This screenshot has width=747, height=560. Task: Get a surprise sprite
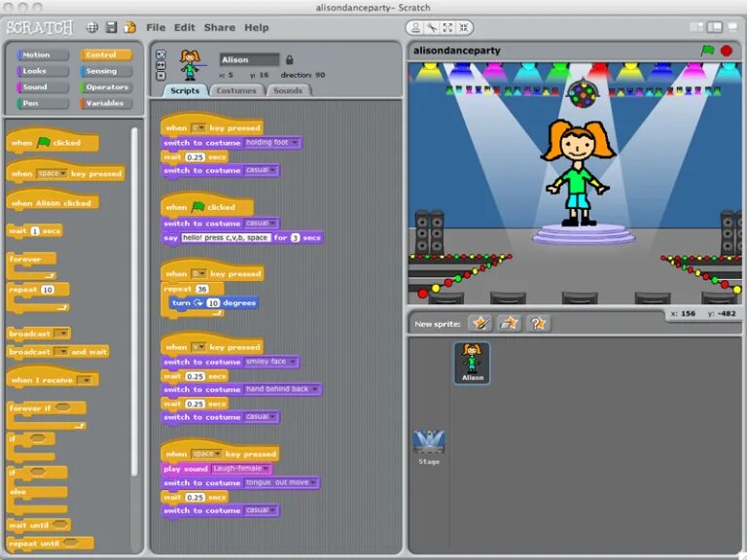click(538, 324)
